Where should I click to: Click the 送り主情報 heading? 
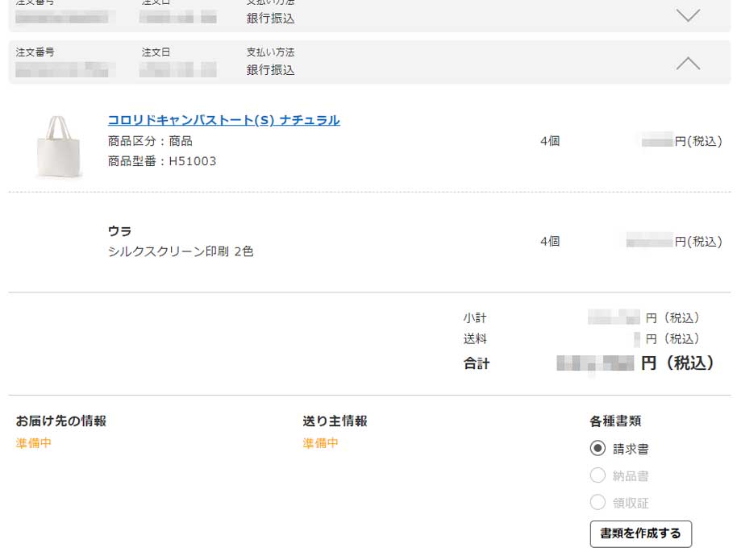click(x=335, y=421)
